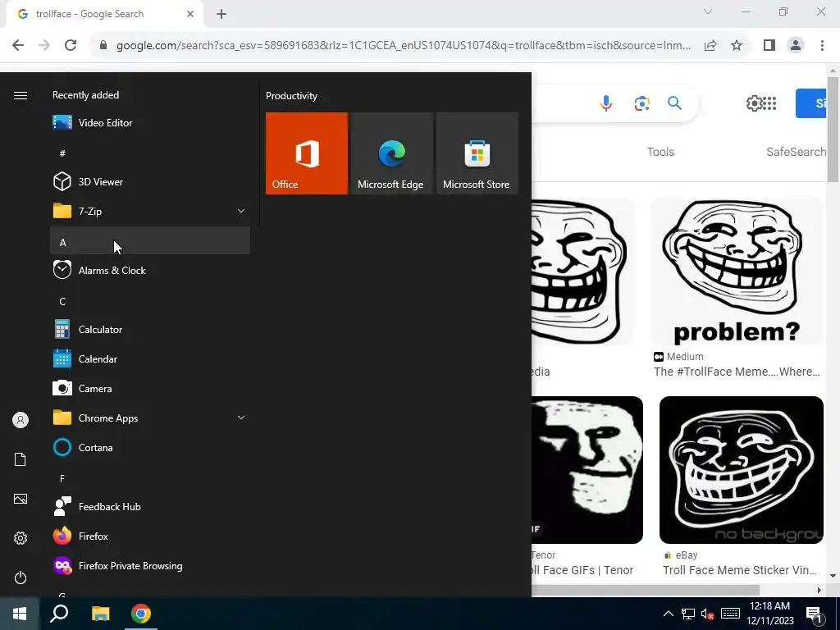Viewport: 840px width, 630px height.
Task: Open Feedback Hub app
Action: tap(150, 506)
